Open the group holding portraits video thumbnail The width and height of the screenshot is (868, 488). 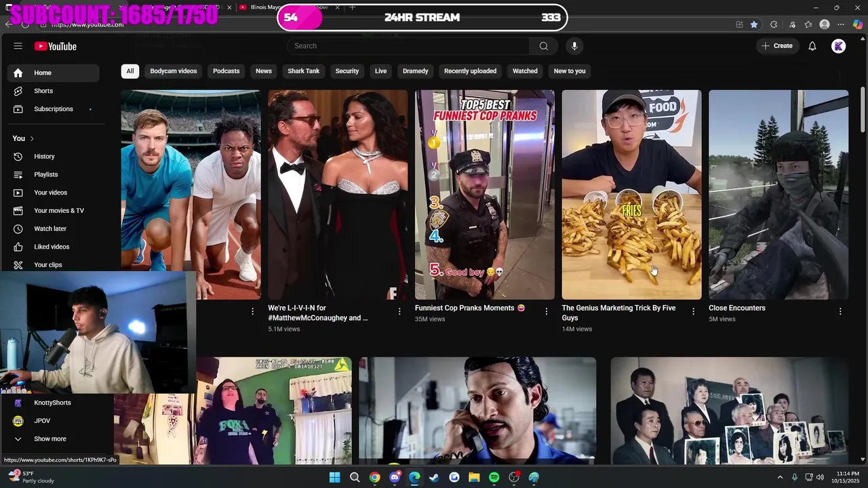729,411
